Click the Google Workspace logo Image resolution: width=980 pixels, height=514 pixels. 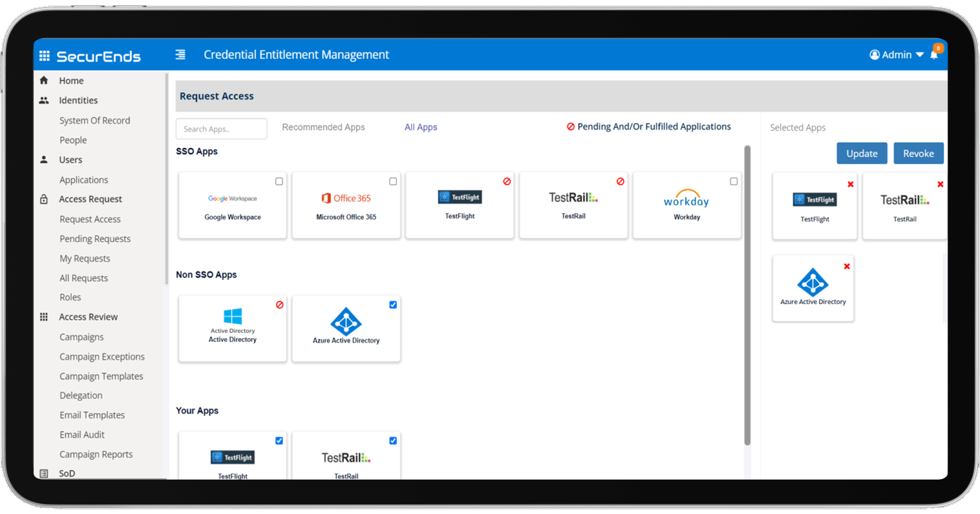coord(233,198)
